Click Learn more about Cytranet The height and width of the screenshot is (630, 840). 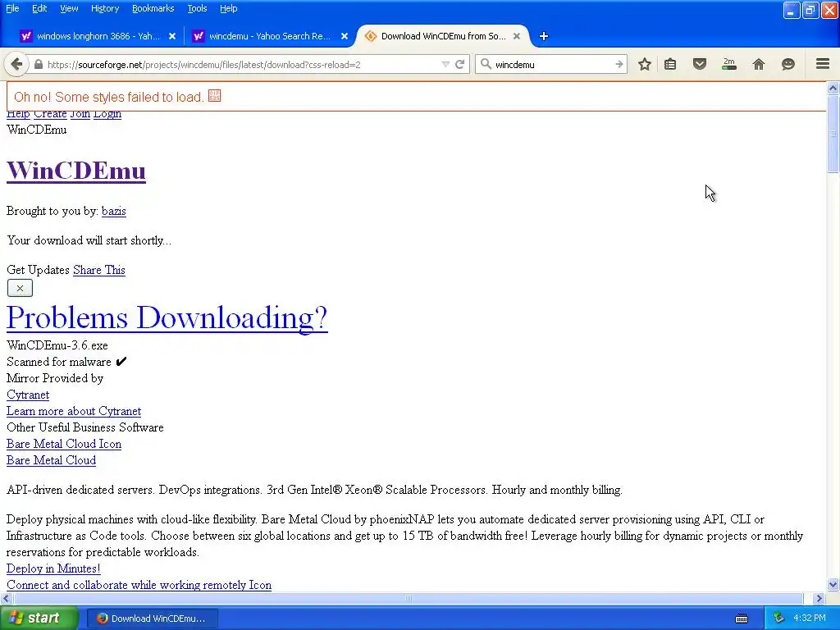pos(74,412)
